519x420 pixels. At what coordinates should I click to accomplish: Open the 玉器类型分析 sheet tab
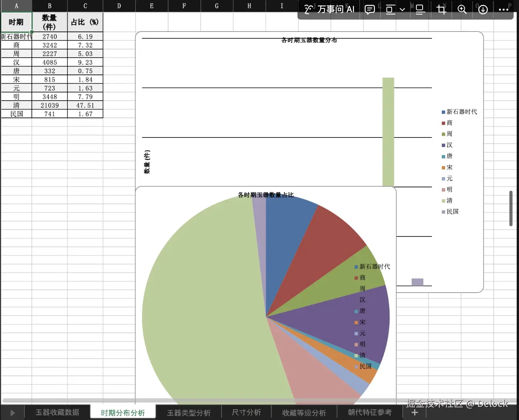(x=188, y=412)
